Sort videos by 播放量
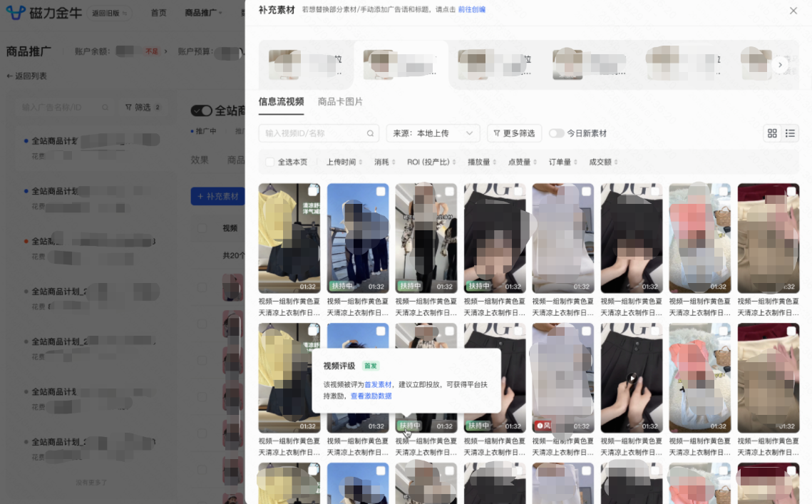The height and width of the screenshot is (504, 812). (x=482, y=162)
